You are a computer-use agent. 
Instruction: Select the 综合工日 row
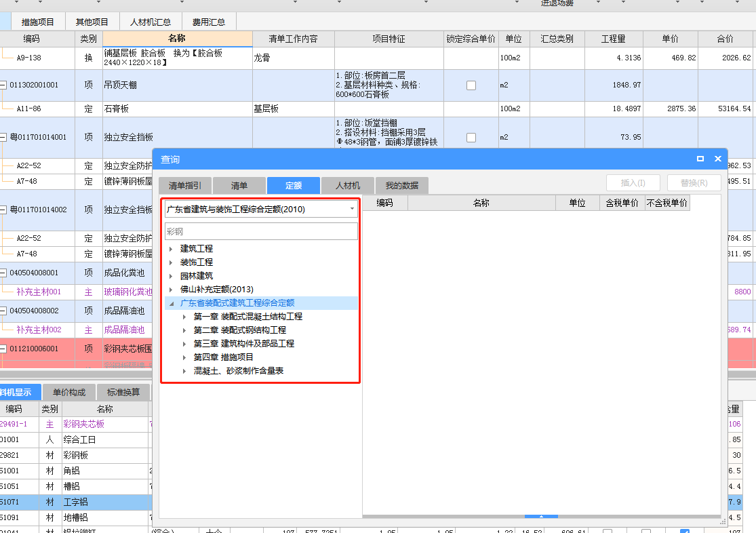point(76,440)
